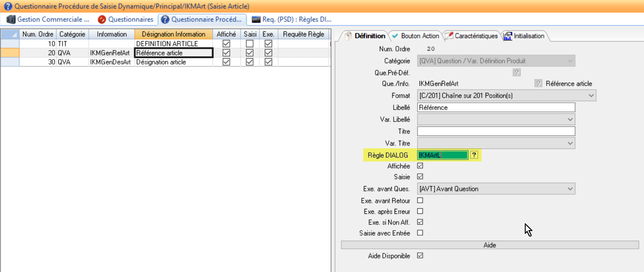Click the grid select-all corner icon
This screenshot has height=272, width=644.
10,34
